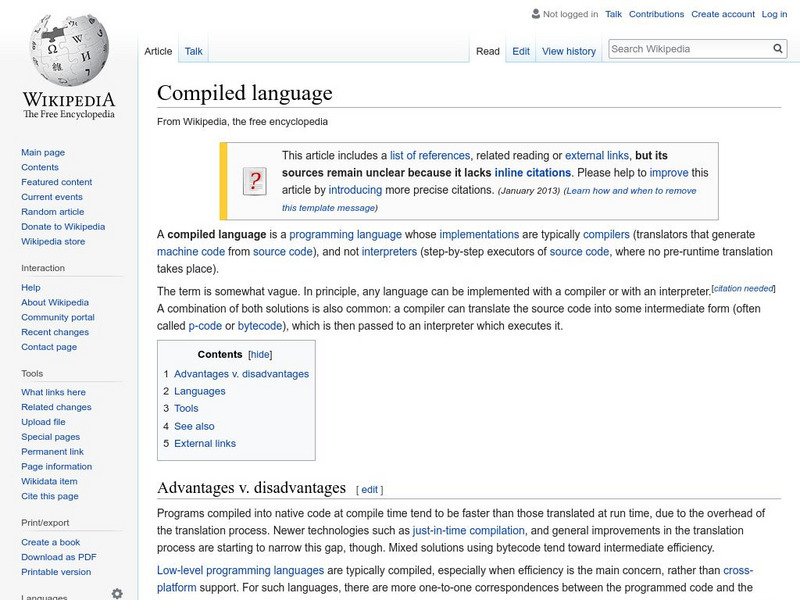This screenshot has height=600, width=800.
Task: Open the Contributions link in the header
Action: pyautogui.click(x=656, y=14)
